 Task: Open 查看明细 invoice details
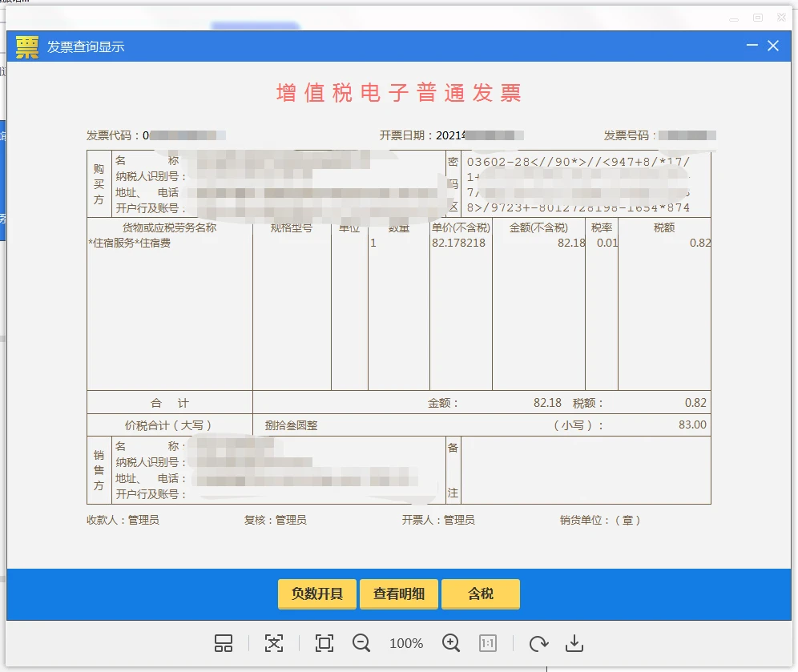pos(398,594)
